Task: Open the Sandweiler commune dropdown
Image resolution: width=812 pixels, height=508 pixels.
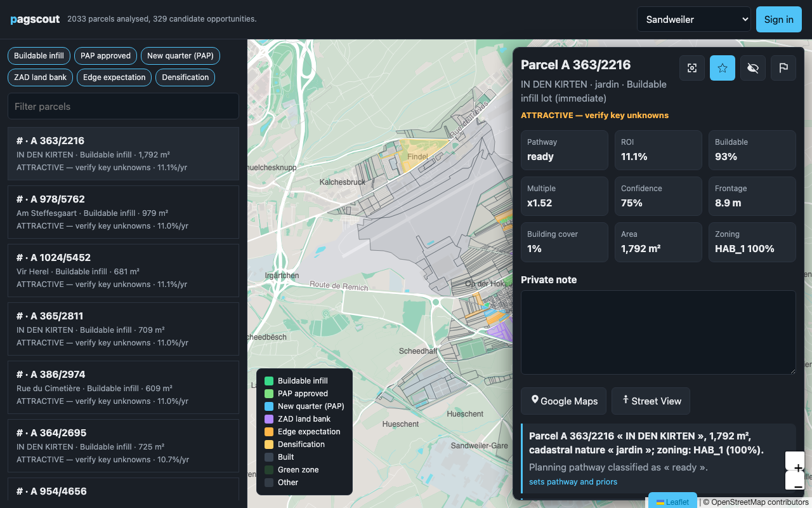Action: point(694,19)
